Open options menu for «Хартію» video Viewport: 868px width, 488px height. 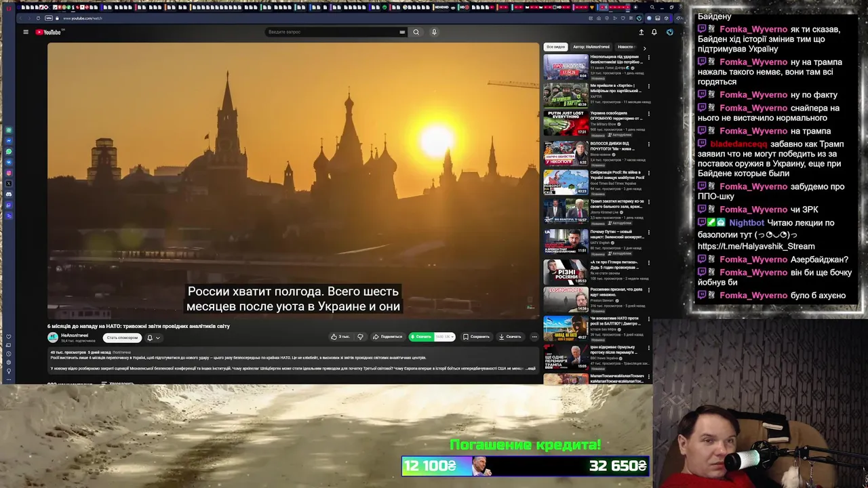[649, 86]
